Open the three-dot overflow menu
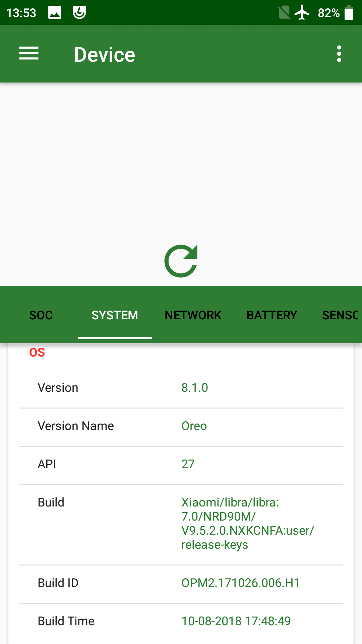The width and height of the screenshot is (362, 644). pos(339,54)
